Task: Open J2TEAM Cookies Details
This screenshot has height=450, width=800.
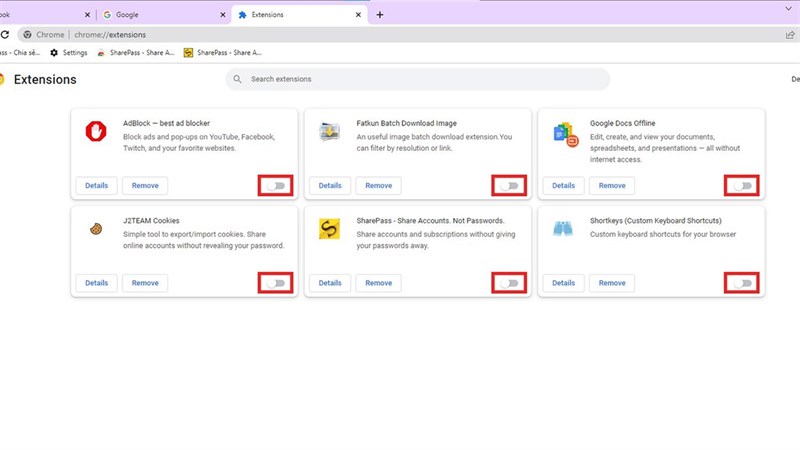Action: tap(96, 283)
